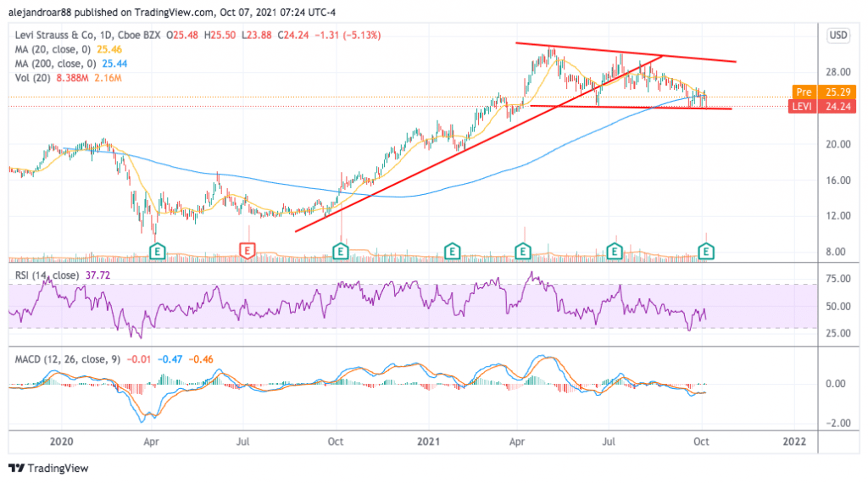The height and width of the screenshot is (483, 868).
Task: Click the green earnings marker at April 2020
Action: pos(158,252)
